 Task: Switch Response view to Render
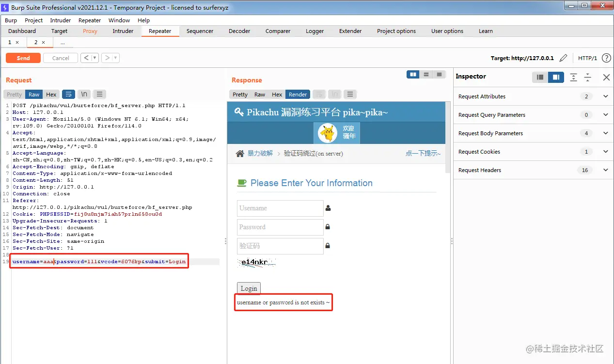tap(298, 95)
